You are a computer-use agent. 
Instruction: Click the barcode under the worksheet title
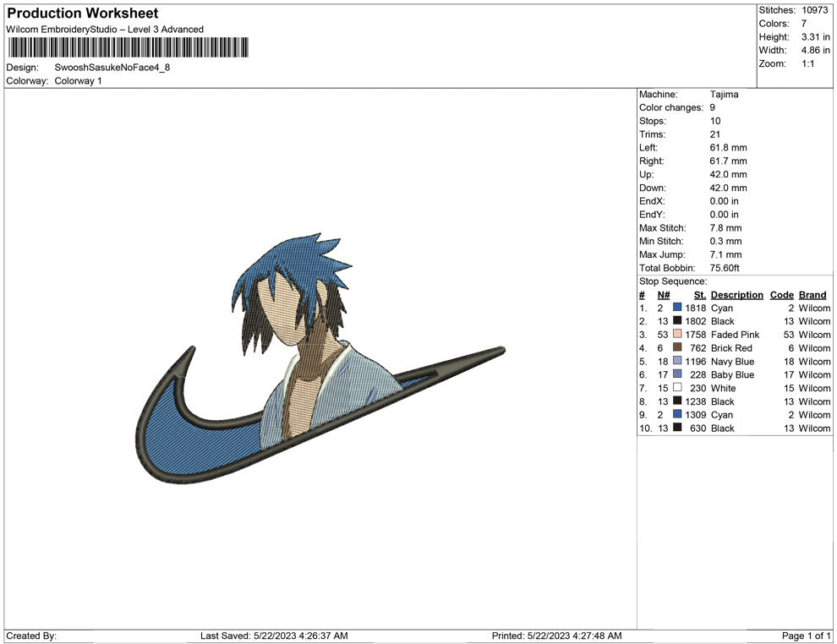[129, 48]
